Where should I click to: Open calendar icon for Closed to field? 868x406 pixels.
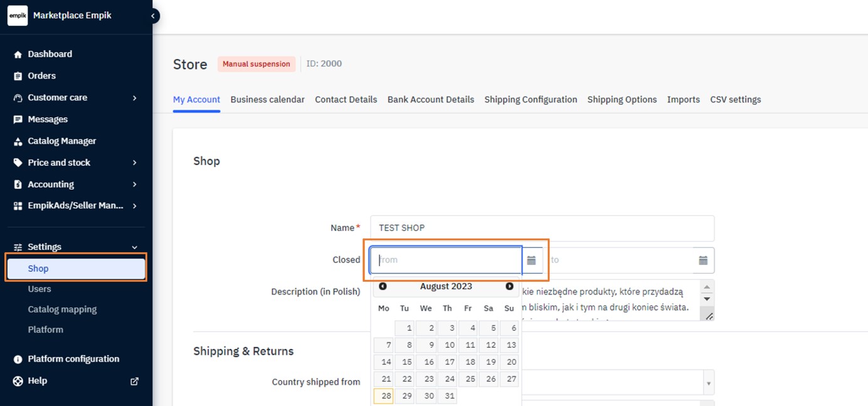click(703, 260)
